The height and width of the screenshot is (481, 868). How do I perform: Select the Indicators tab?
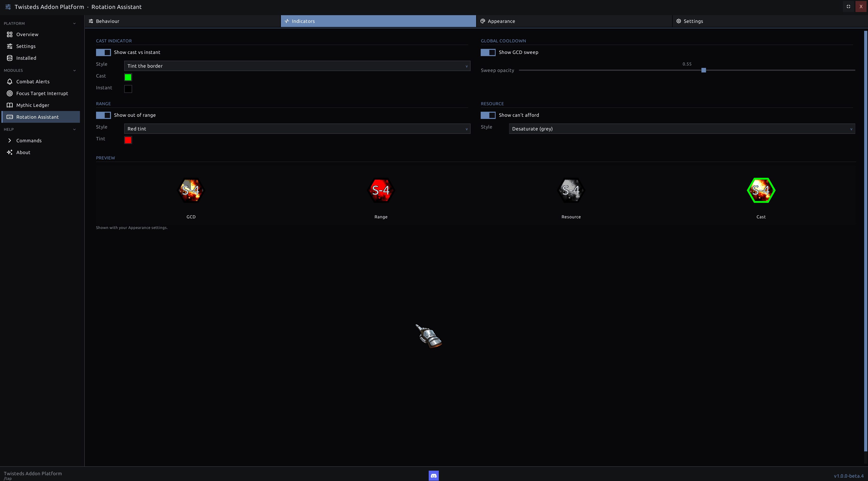click(378, 21)
